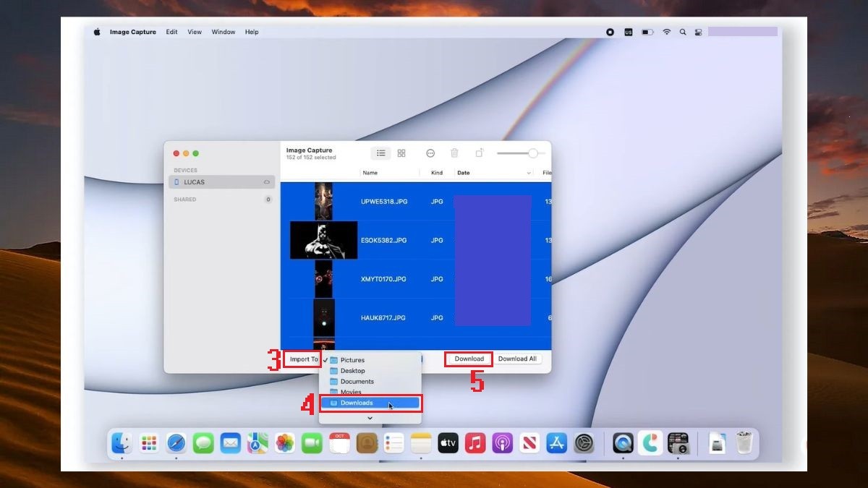Click the thumbnail of UPWE5318.JPG
Screen dimensions: 868x488
(323, 202)
